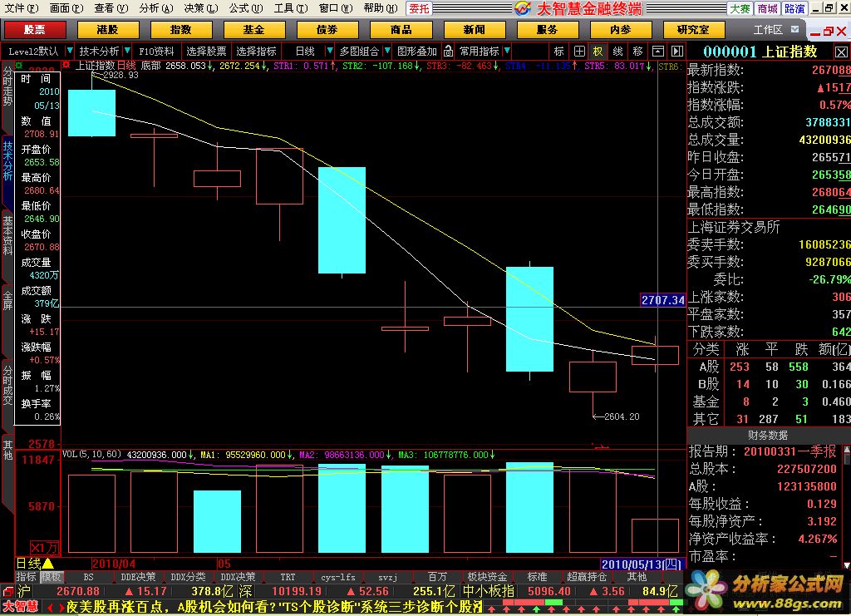The height and width of the screenshot is (616, 851).
Task: Click the restore icon beside 沪 index
Action: (7, 591)
